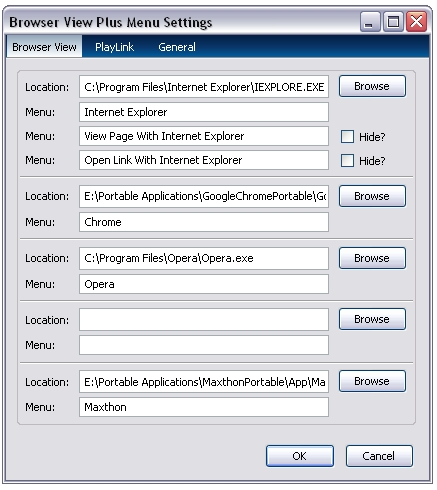Image resolution: width=437 pixels, height=490 pixels.
Task: Browse for the Maxthon executable location
Action: (x=372, y=381)
